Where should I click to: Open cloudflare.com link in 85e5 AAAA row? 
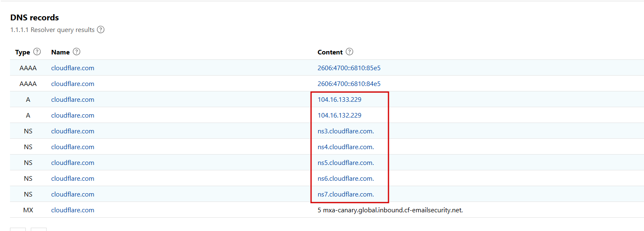click(x=73, y=68)
